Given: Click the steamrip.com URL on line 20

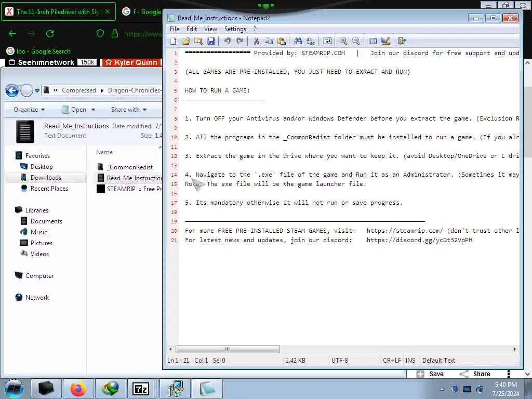Looking at the screenshot, I should pos(404,231).
